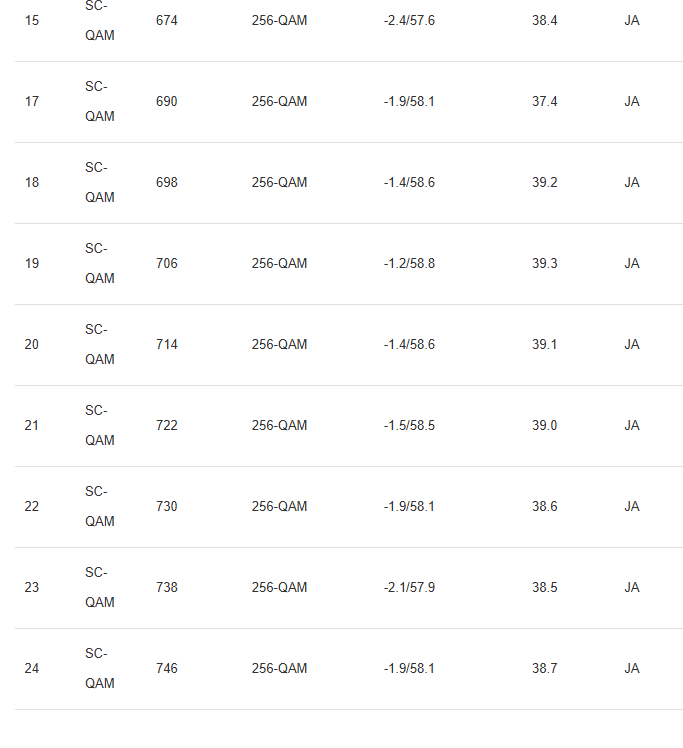
Task: Select the power value -2.1/57.9
Action: click(409, 588)
